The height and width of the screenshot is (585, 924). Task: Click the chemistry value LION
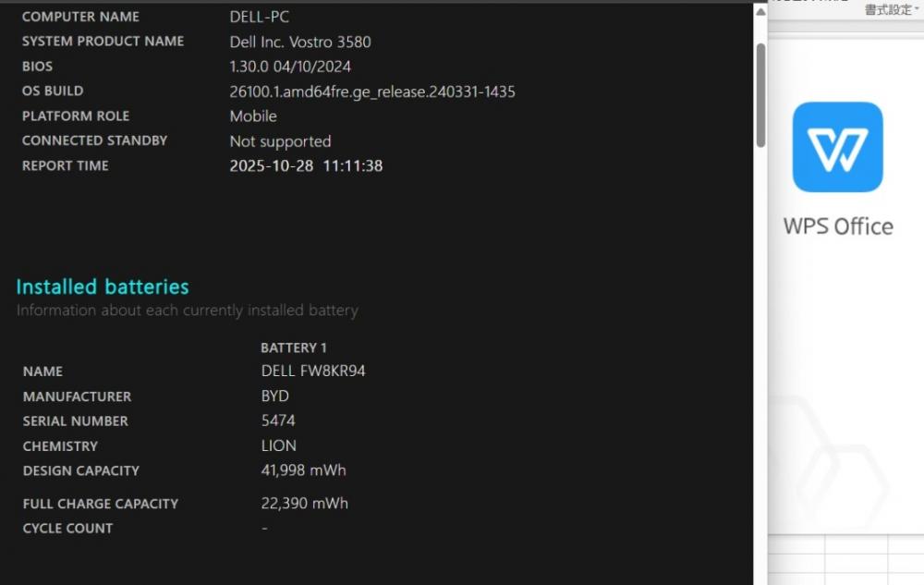(x=278, y=446)
